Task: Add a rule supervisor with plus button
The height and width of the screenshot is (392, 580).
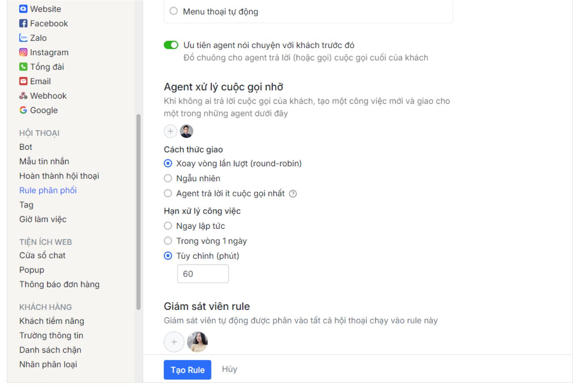Action: click(x=174, y=342)
